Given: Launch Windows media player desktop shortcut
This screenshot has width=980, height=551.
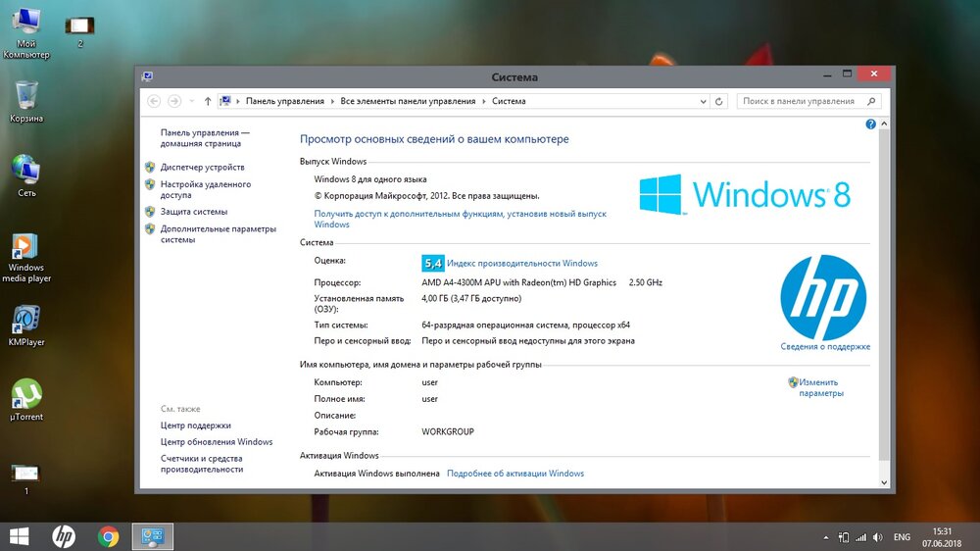Looking at the screenshot, I should [x=26, y=258].
